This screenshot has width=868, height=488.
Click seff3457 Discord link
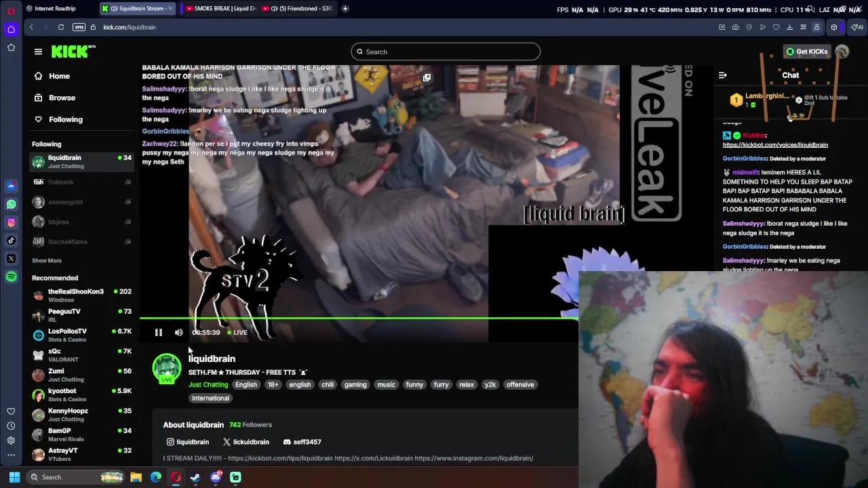tap(302, 442)
